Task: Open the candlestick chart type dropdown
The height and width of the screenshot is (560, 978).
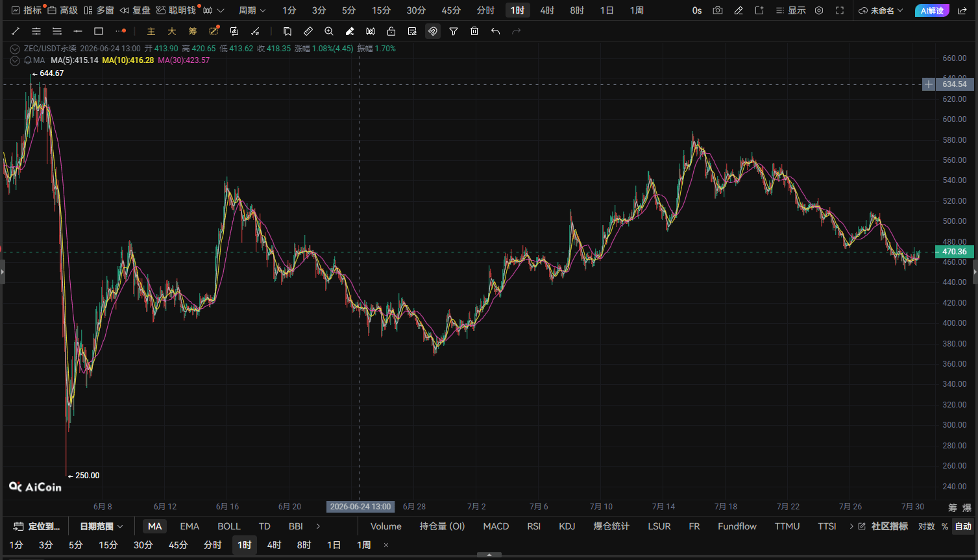Action: (213, 10)
